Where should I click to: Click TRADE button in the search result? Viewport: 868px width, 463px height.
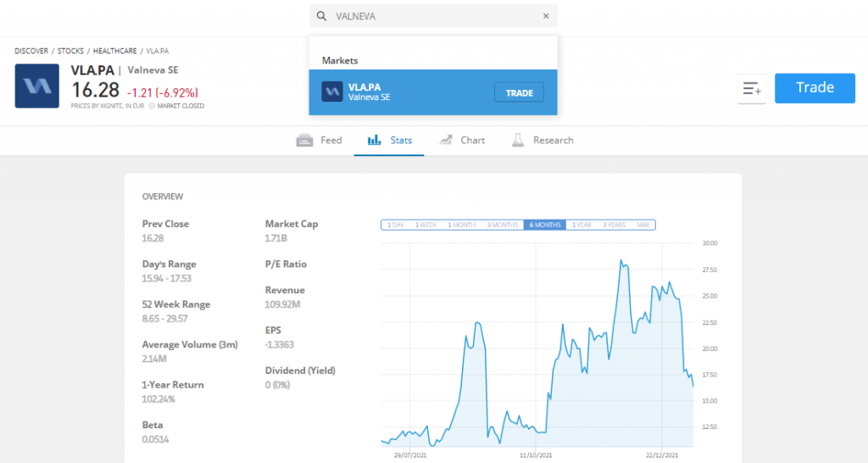click(519, 92)
